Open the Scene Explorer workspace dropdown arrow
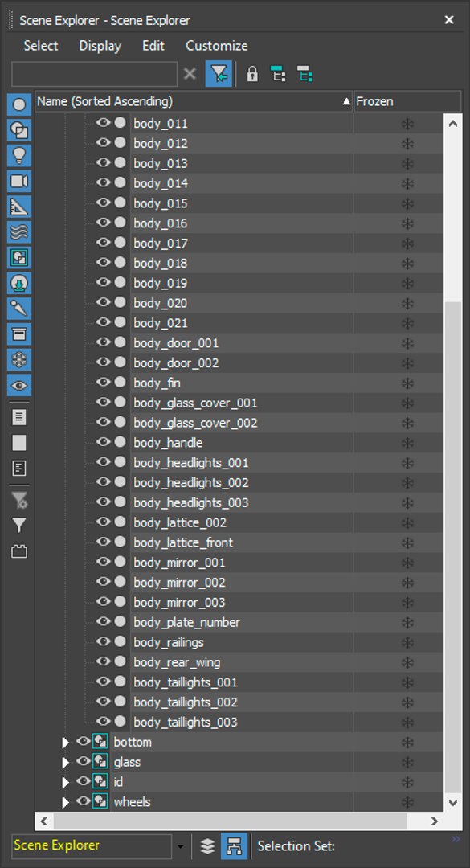The width and height of the screenshot is (470, 868). 180,846
